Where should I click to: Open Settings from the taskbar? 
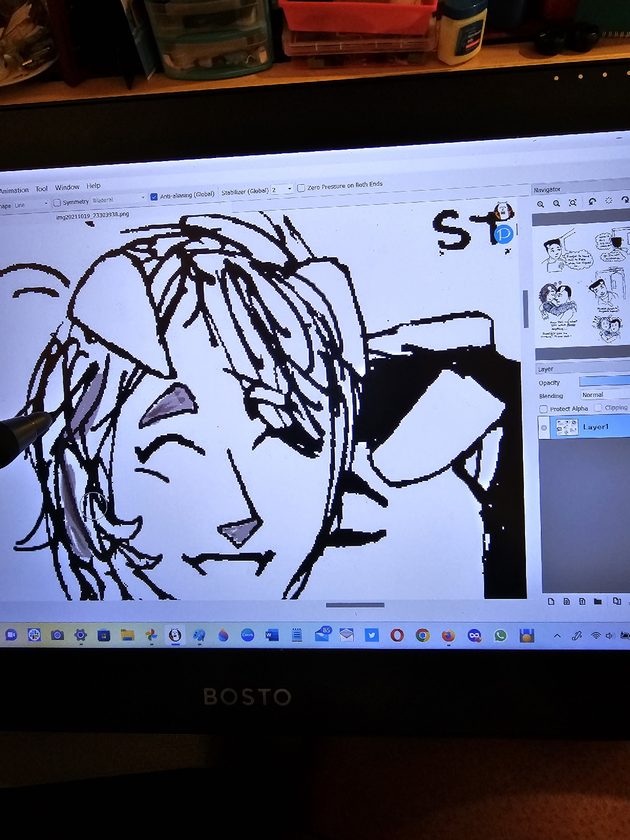tap(80, 635)
